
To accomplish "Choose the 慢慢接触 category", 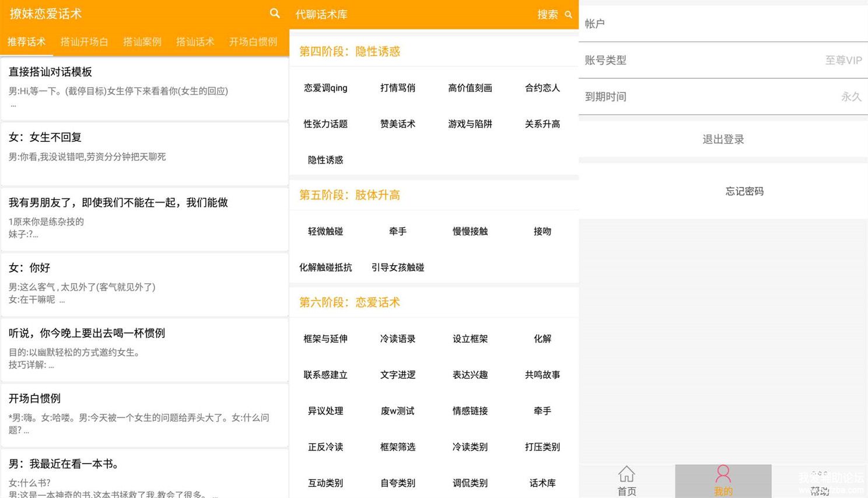I will tap(470, 231).
